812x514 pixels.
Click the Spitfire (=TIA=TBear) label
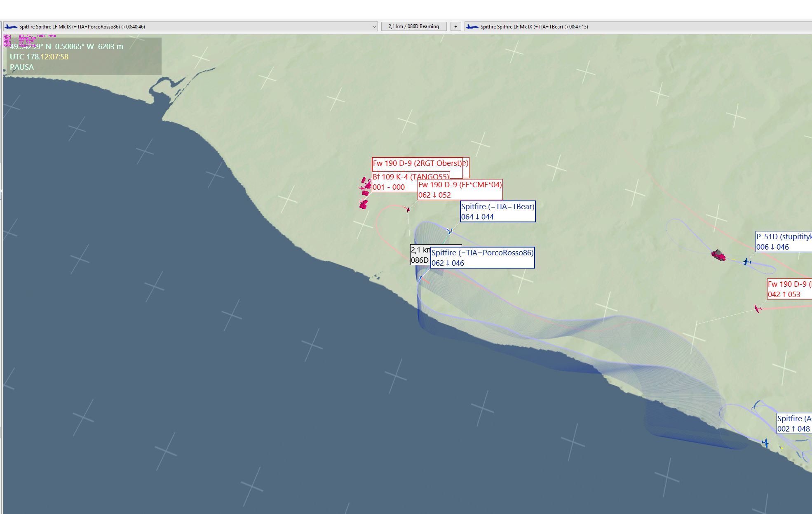coord(498,212)
